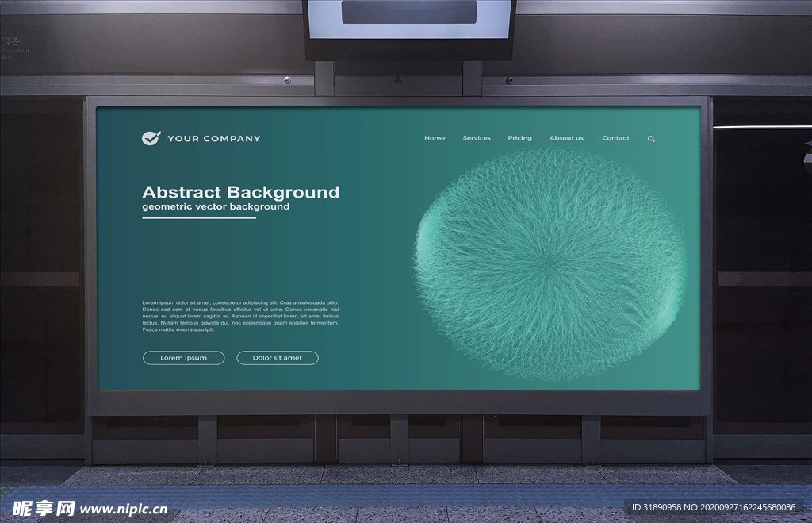812x523 pixels.
Task: Open the www.nipic.cn watermark link
Action: (x=124, y=509)
